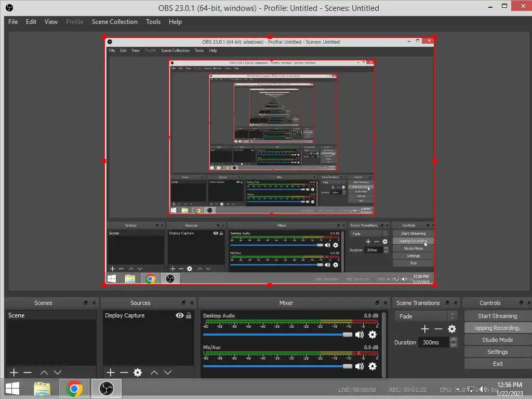The height and width of the screenshot is (399, 532).
Task: Open the View menu
Action: (x=51, y=22)
